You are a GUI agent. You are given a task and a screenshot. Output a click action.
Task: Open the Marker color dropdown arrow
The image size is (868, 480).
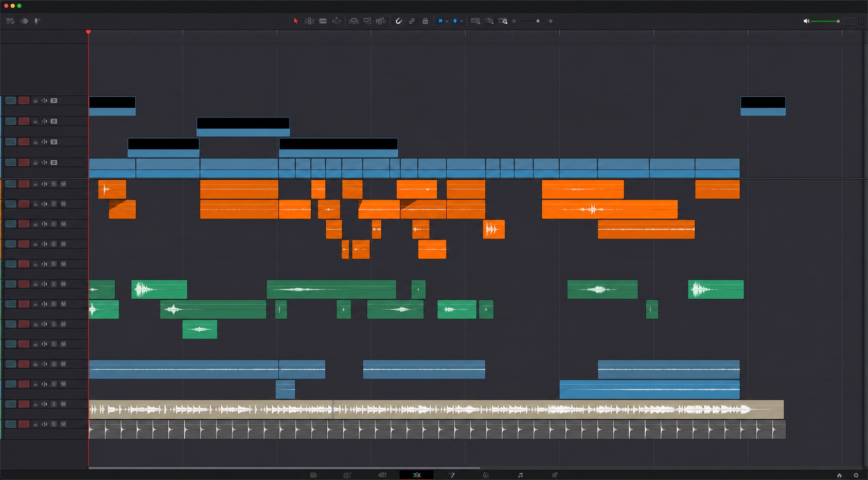coord(461,21)
